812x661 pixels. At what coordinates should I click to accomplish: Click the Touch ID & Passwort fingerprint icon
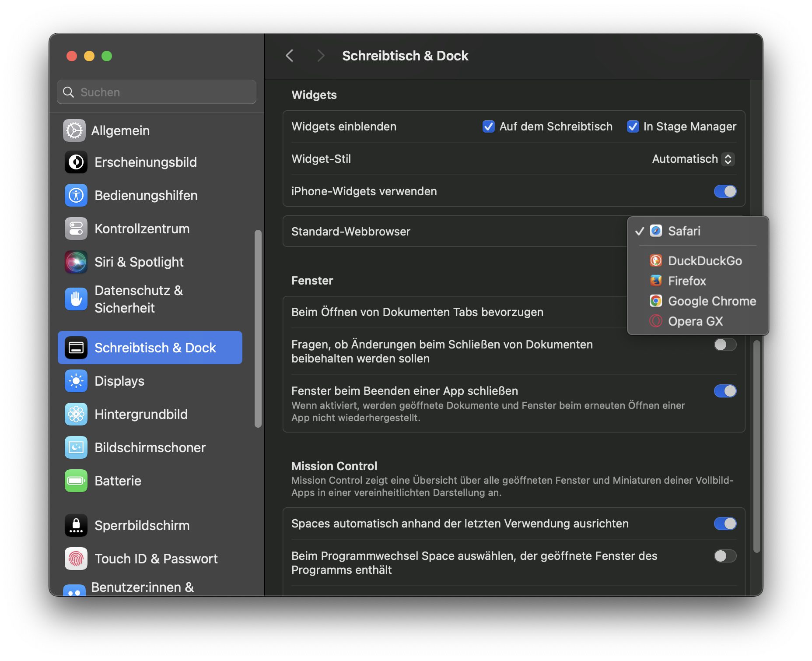(76, 559)
